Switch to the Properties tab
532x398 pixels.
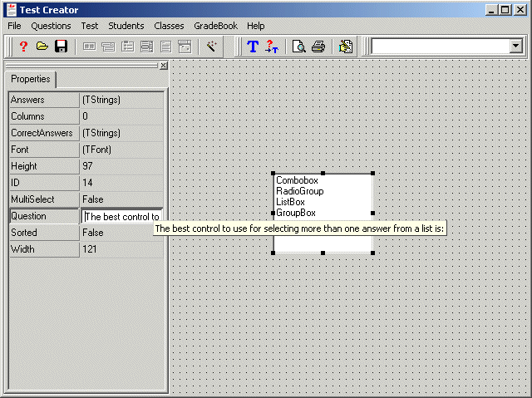(x=30, y=80)
